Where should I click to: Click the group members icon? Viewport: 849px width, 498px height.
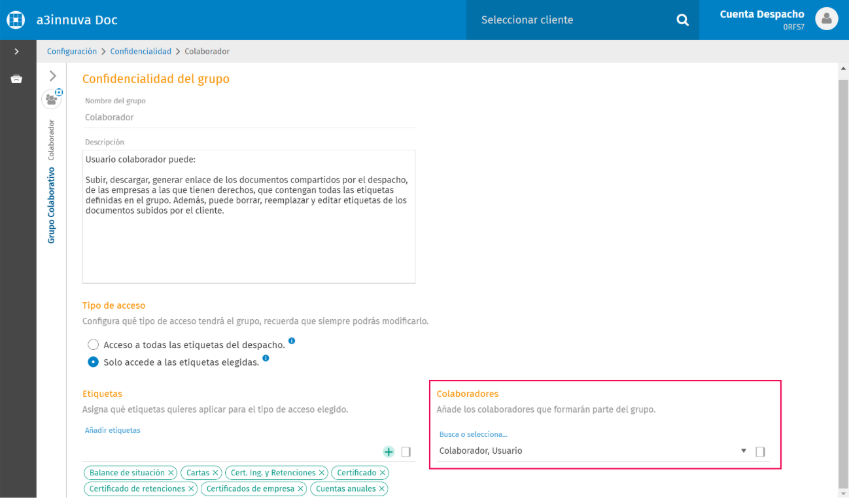(x=51, y=100)
